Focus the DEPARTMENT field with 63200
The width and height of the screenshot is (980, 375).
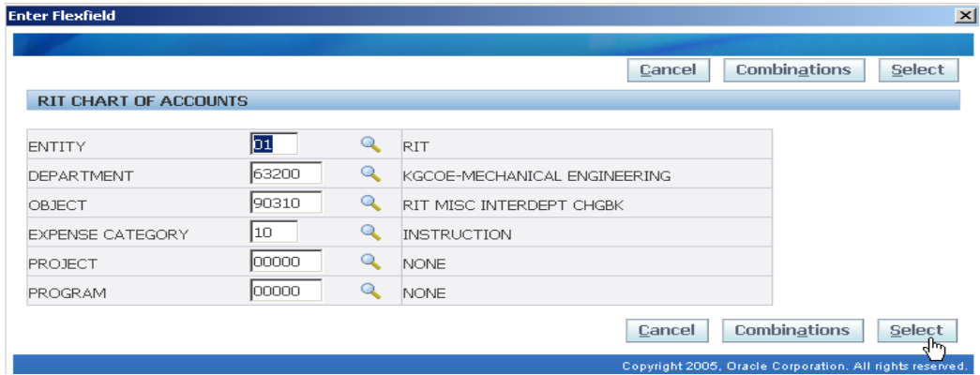click(286, 174)
